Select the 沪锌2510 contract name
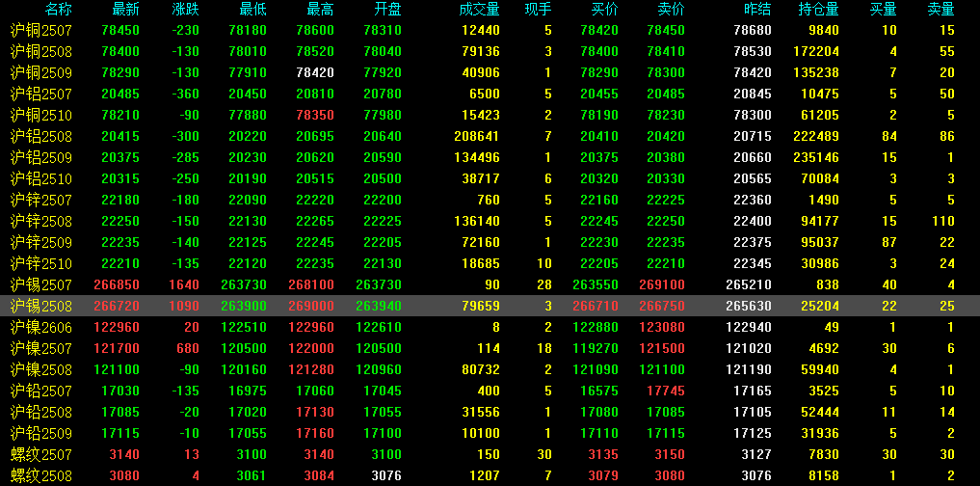The height and width of the screenshot is (486, 980). 41,263
